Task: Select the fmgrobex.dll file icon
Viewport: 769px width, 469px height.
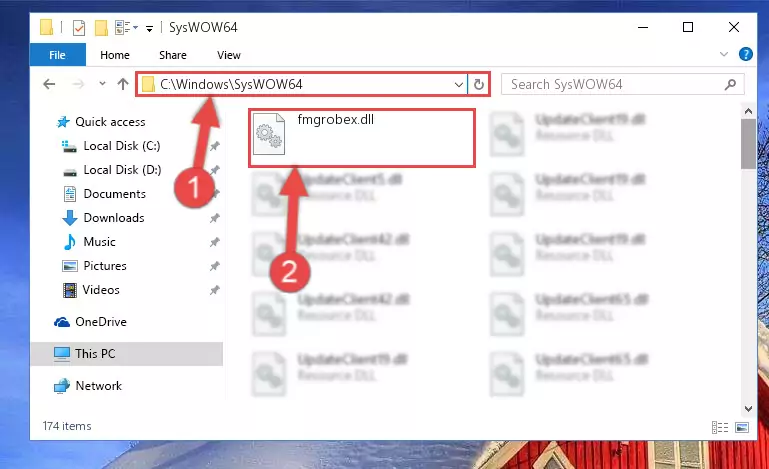Action: click(x=269, y=133)
